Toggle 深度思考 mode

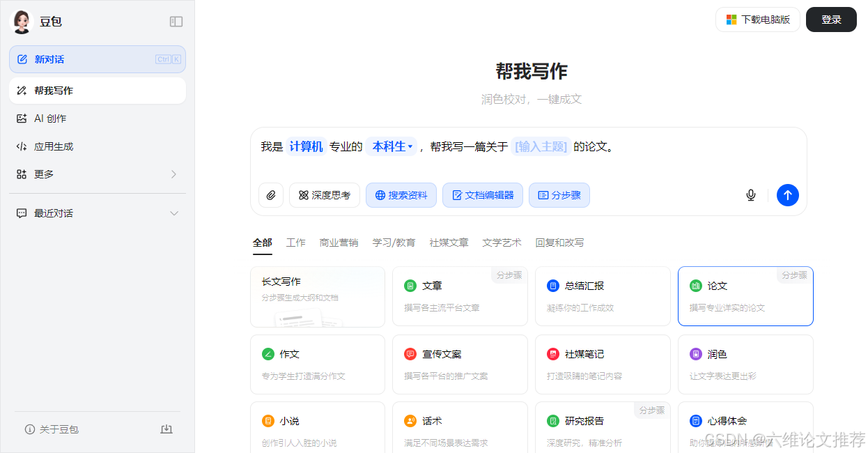[x=325, y=195]
